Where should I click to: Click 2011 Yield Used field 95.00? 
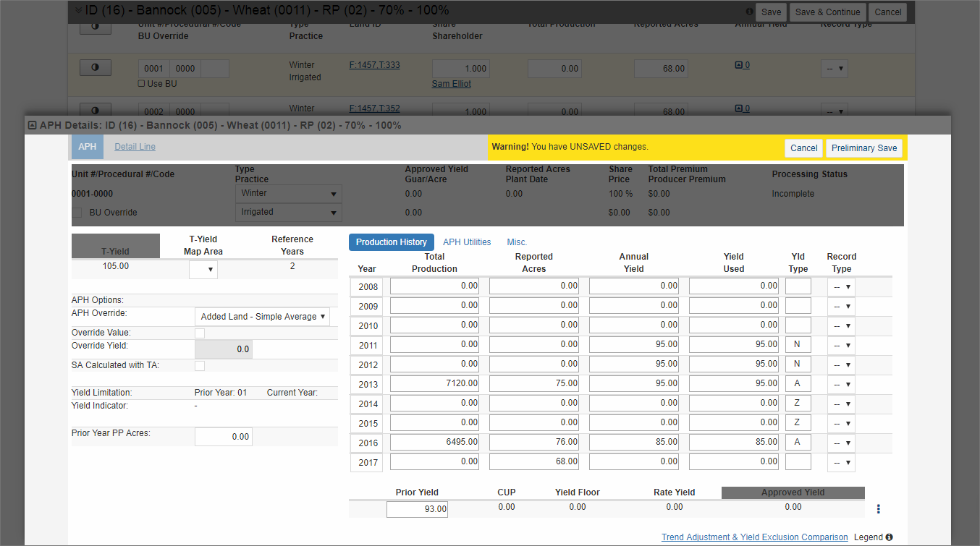click(734, 344)
